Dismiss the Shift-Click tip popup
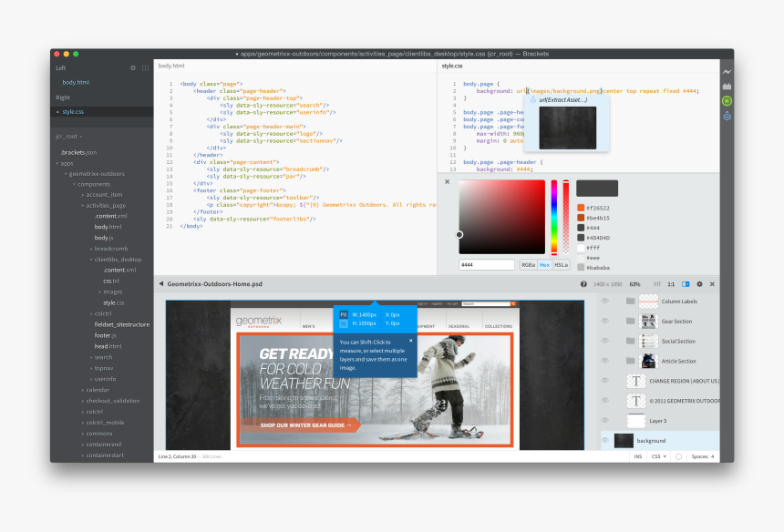 411,341
